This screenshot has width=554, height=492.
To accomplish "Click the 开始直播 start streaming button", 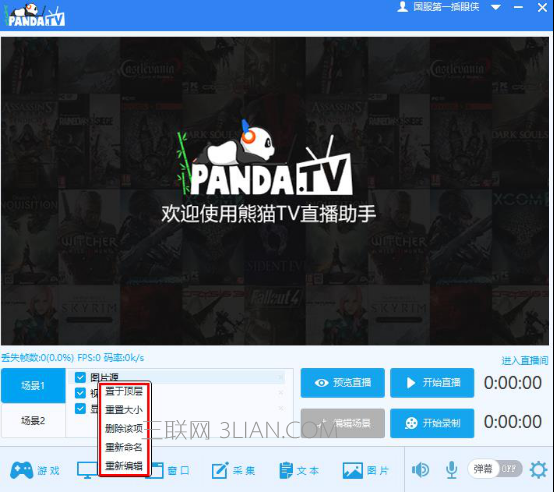I will click(x=432, y=383).
